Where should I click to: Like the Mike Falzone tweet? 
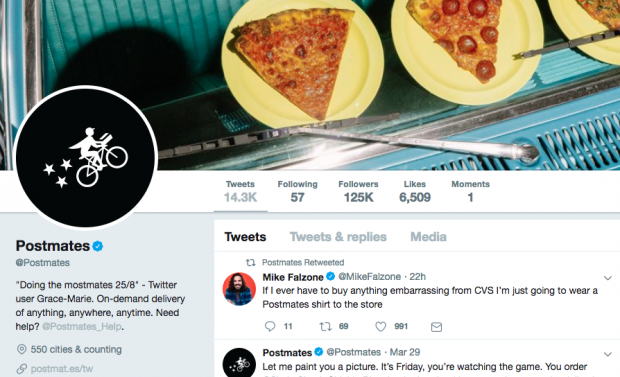(x=380, y=326)
